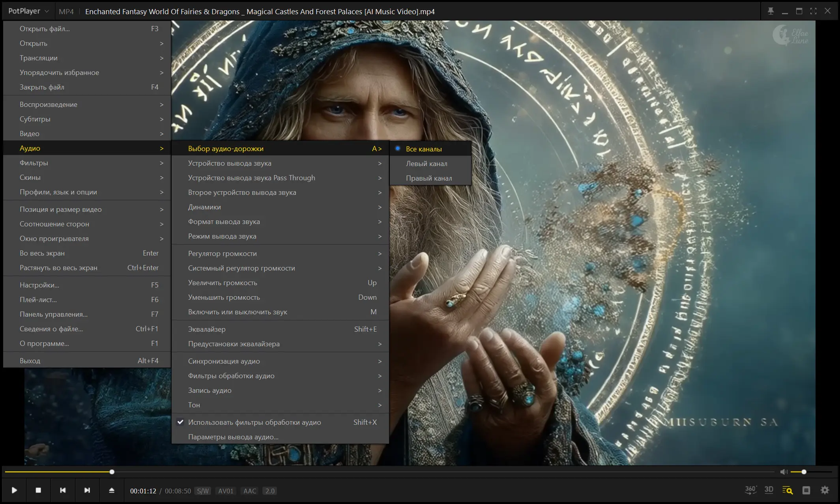
Task: Skip to previous track icon
Action: pyautogui.click(x=63, y=490)
